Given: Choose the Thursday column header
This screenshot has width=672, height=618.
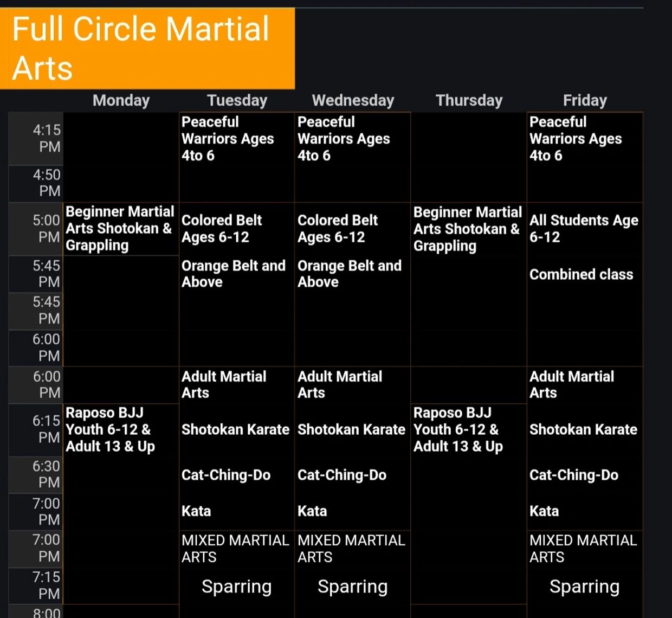Looking at the screenshot, I should (469, 101).
